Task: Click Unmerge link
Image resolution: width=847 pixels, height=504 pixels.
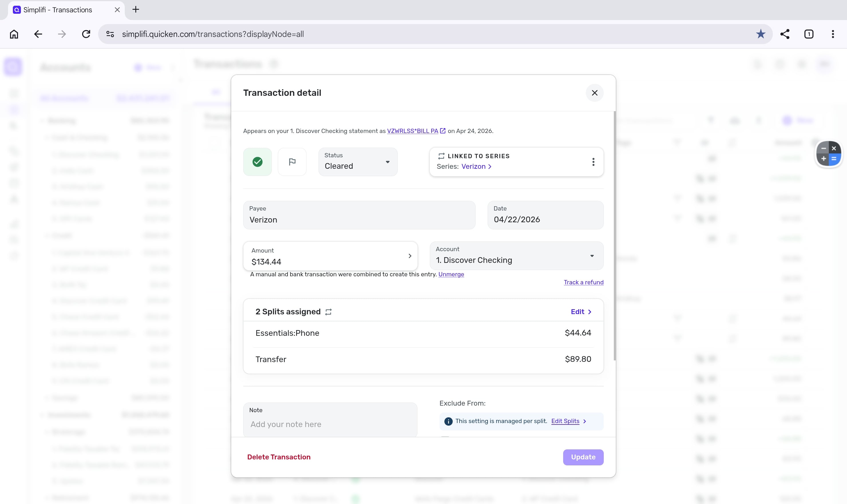Action: (x=451, y=274)
